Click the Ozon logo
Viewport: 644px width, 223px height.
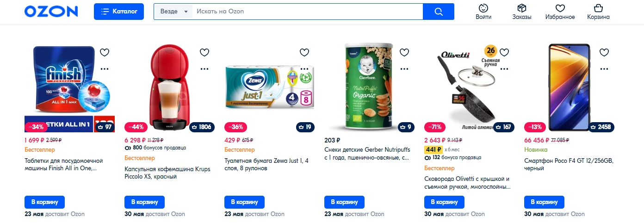pyautogui.click(x=51, y=12)
